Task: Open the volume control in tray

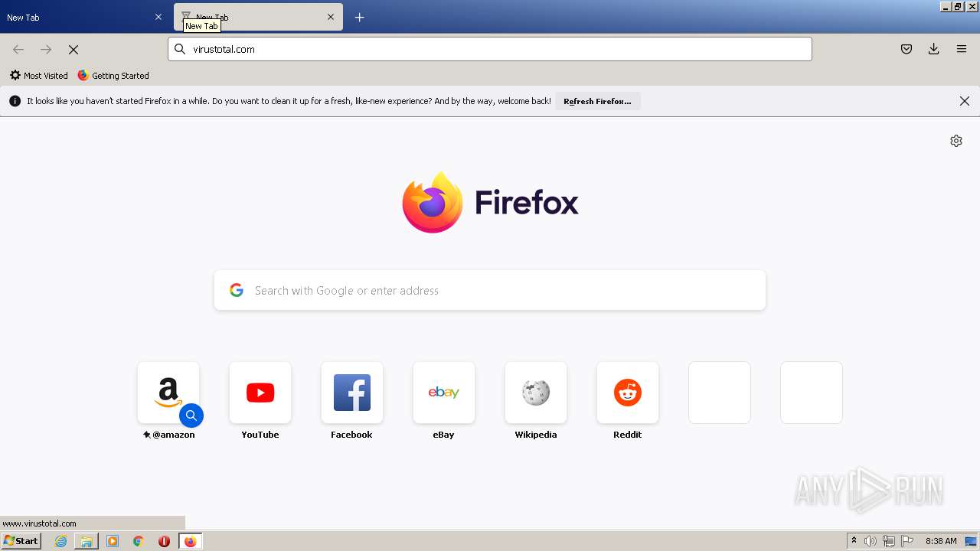Action: [871, 541]
